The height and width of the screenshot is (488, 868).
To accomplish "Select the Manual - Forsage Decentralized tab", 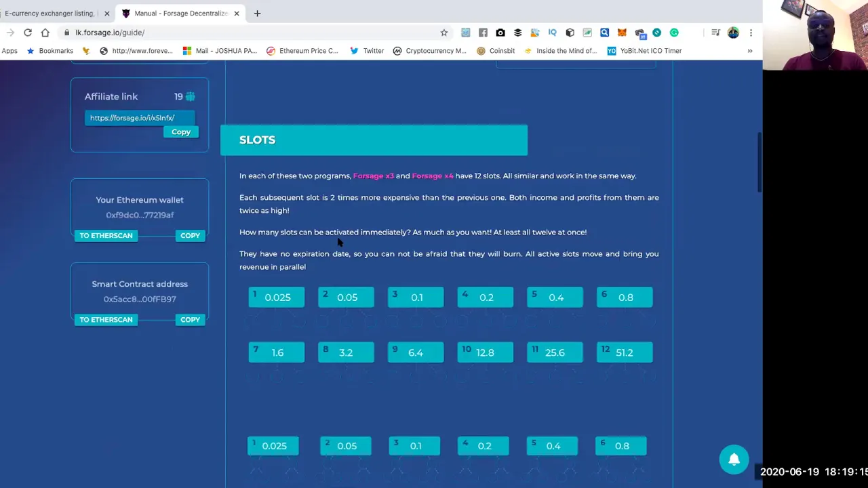I will [x=180, y=14].
